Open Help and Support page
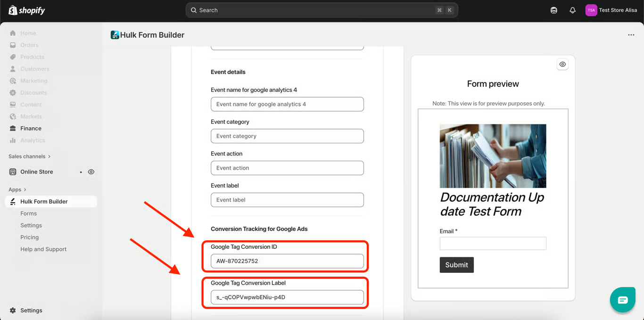644x320 pixels. point(43,249)
